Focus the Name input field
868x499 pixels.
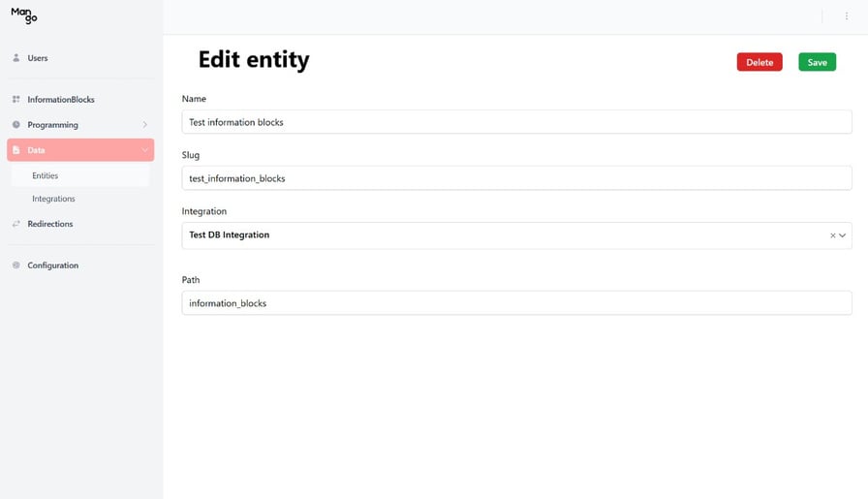click(516, 122)
